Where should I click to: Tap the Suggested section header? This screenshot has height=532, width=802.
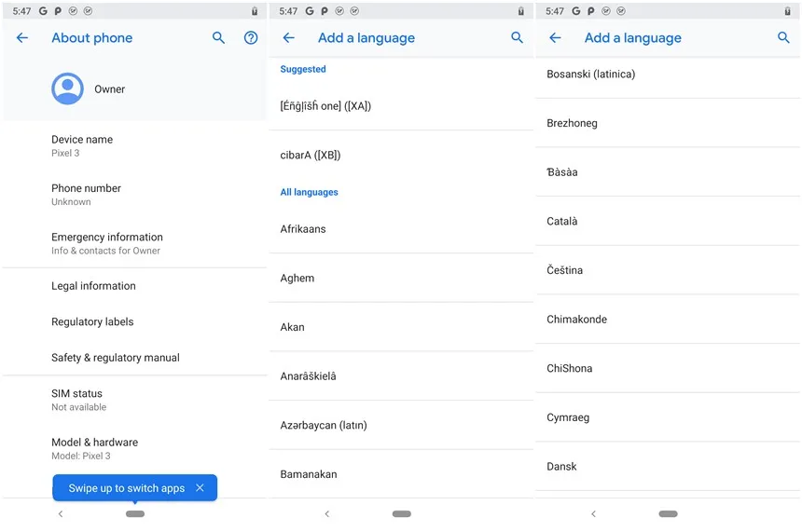[x=303, y=69]
